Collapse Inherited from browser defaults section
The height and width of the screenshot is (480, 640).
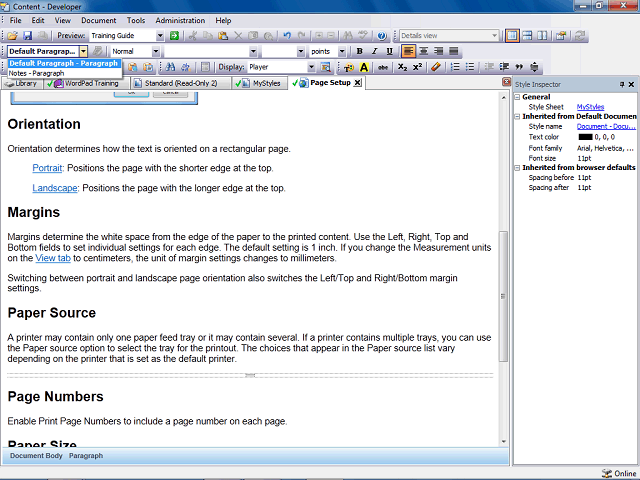[x=517, y=168]
